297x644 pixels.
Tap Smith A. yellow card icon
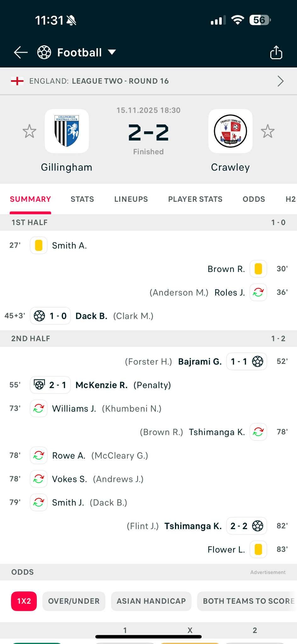pyautogui.click(x=39, y=245)
